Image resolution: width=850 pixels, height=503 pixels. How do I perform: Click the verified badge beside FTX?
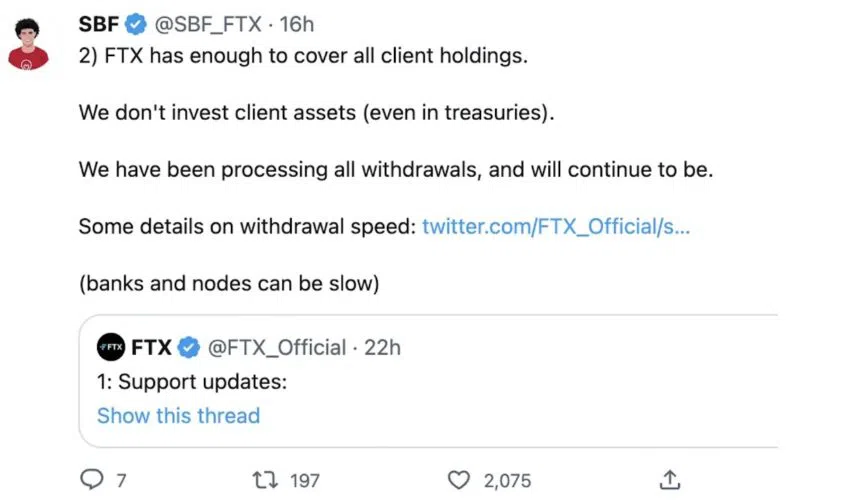tap(188, 347)
